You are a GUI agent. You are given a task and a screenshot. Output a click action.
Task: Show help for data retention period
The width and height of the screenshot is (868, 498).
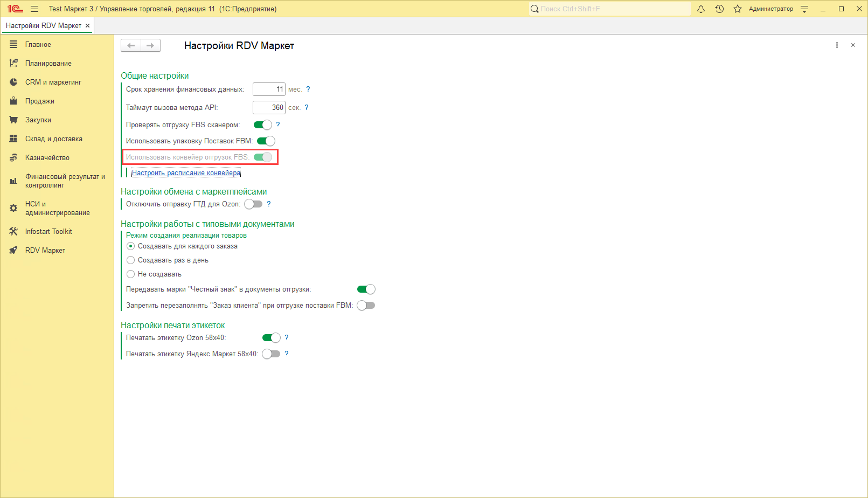point(308,89)
